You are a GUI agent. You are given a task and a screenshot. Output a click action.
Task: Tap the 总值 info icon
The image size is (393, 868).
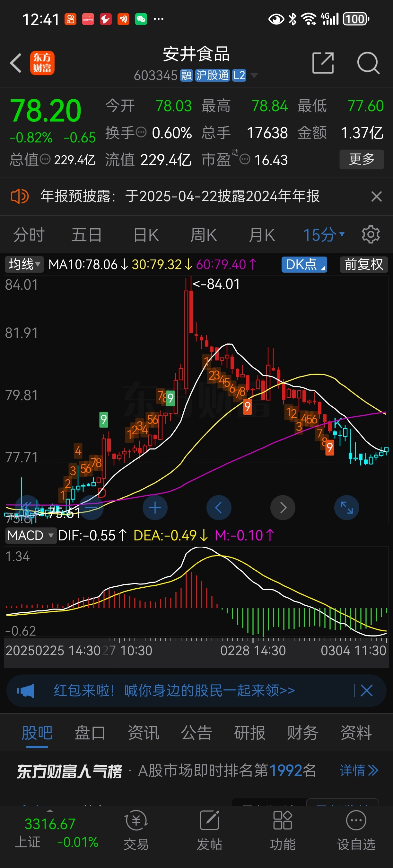coord(45,159)
